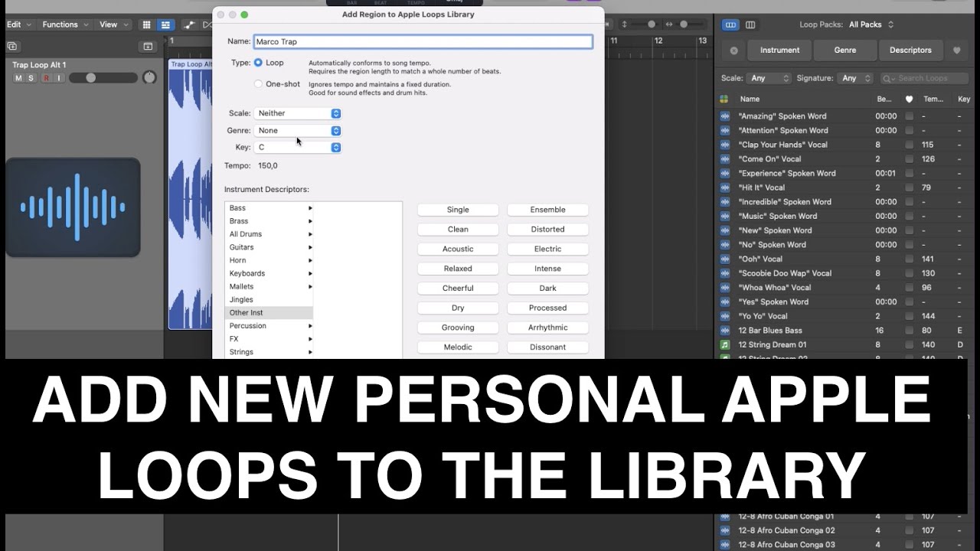This screenshot has width=980, height=551.
Task: Click the large waveform track icon
Action: (73, 207)
